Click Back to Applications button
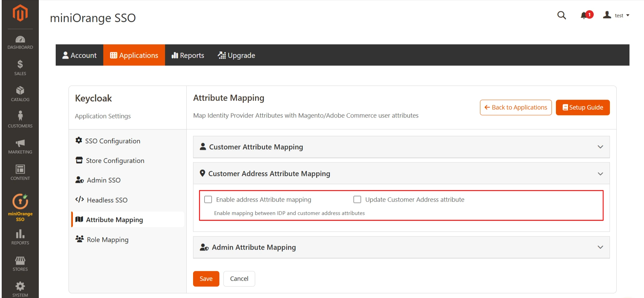The image size is (644, 298). click(516, 107)
